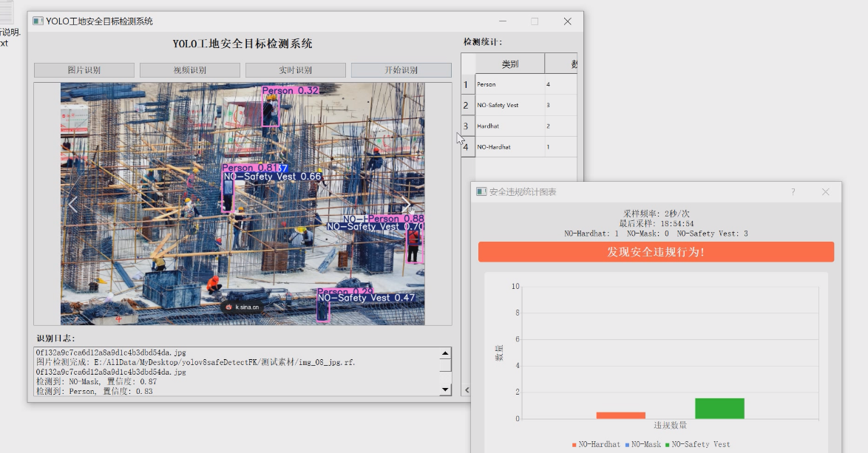Click the help question mark in chart dialog
Image resolution: width=868 pixels, height=453 pixels.
coord(793,192)
